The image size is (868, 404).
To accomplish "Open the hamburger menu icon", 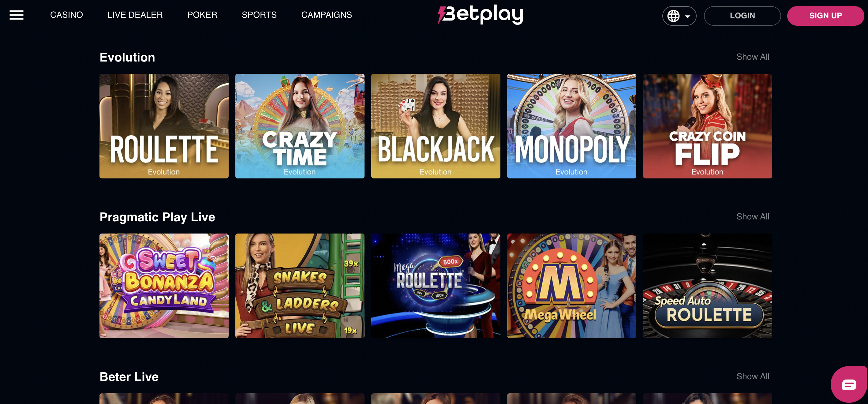I will [17, 15].
